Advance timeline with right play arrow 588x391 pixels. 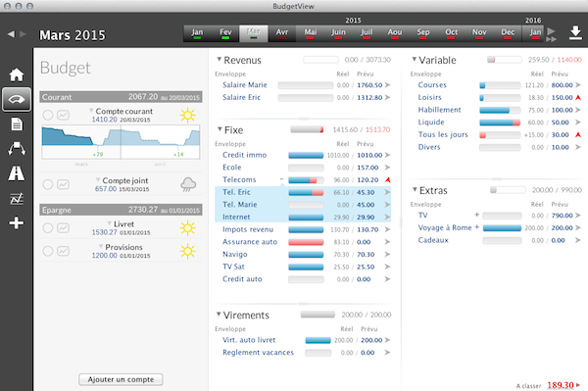click(x=551, y=31)
